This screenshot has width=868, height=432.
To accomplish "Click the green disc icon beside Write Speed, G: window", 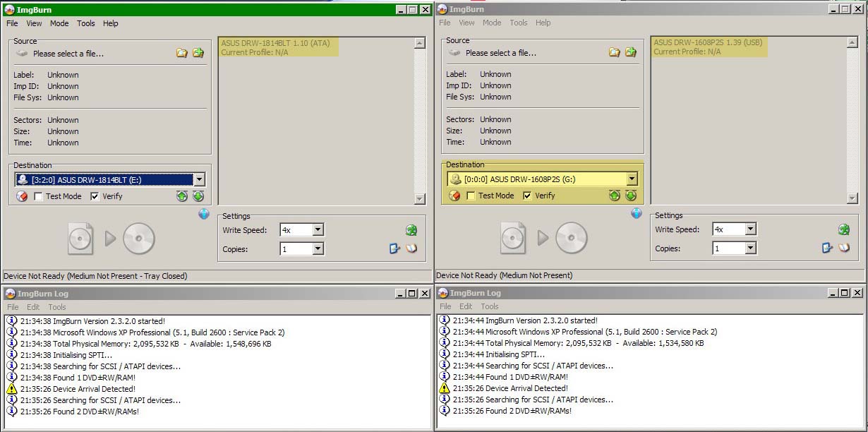I will pos(844,229).
